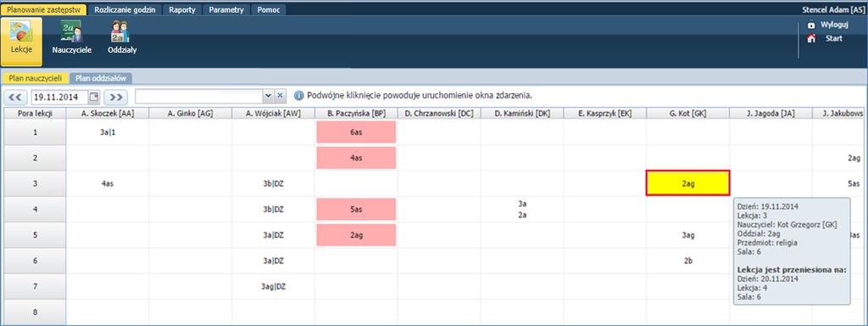
Task: Click the A. Wójciak [AW] column header
Action: [x=273, y=114]
